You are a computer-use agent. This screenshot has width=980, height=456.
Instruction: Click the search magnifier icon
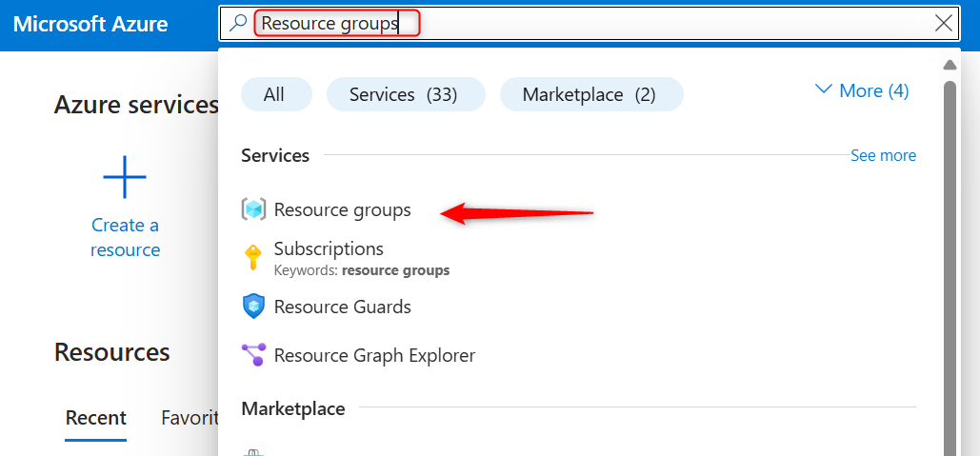pyautogui.click(x=238, y=24)
